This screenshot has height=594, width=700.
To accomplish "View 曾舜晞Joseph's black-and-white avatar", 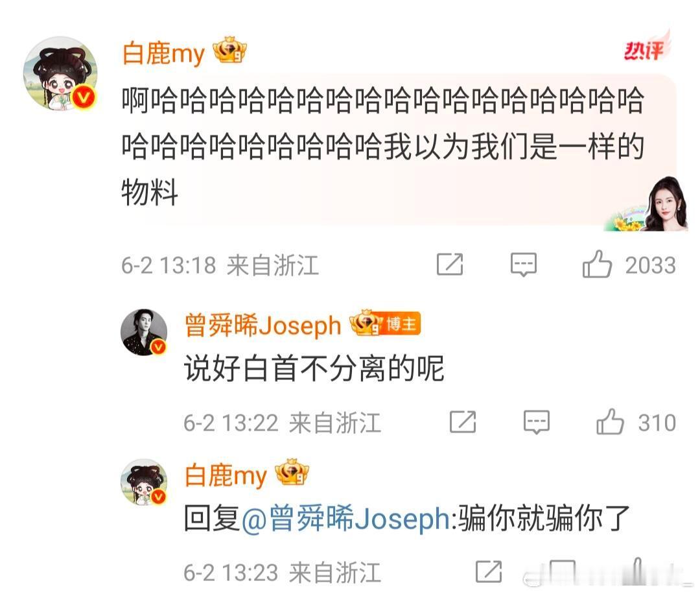I will [x=144, y=332].
